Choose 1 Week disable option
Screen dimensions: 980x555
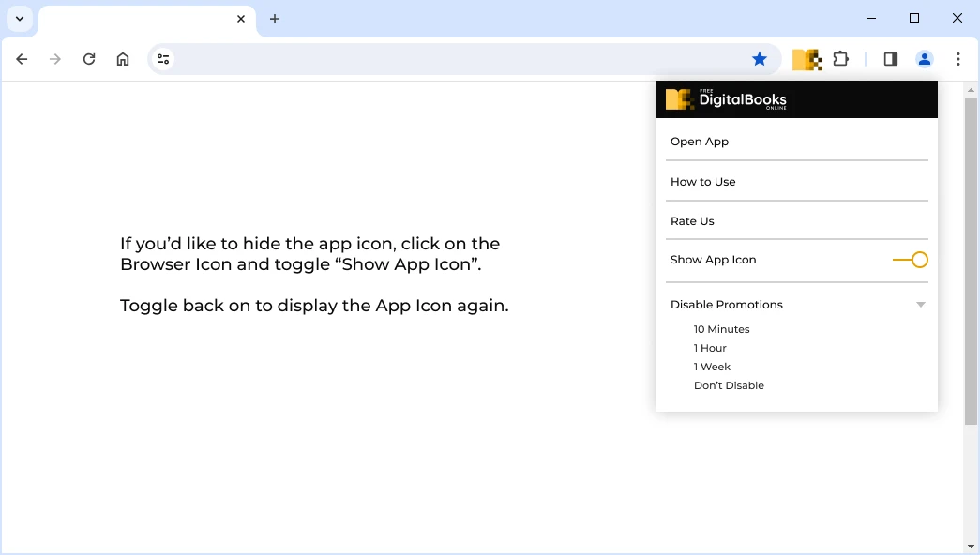712,367
